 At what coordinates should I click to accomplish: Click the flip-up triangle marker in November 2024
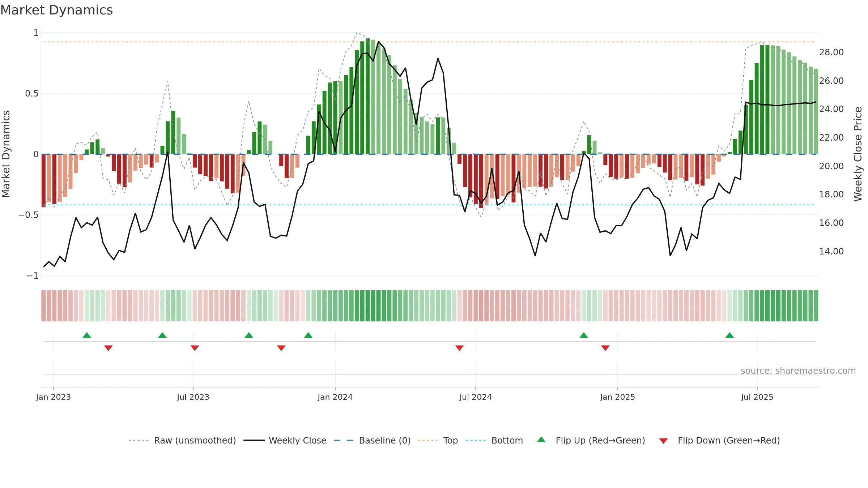coord(584,335)
